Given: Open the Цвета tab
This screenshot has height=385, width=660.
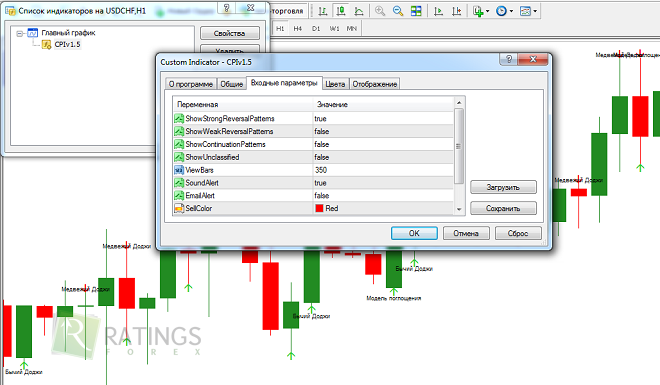Looking at the screenshot, I should [335, 84].
